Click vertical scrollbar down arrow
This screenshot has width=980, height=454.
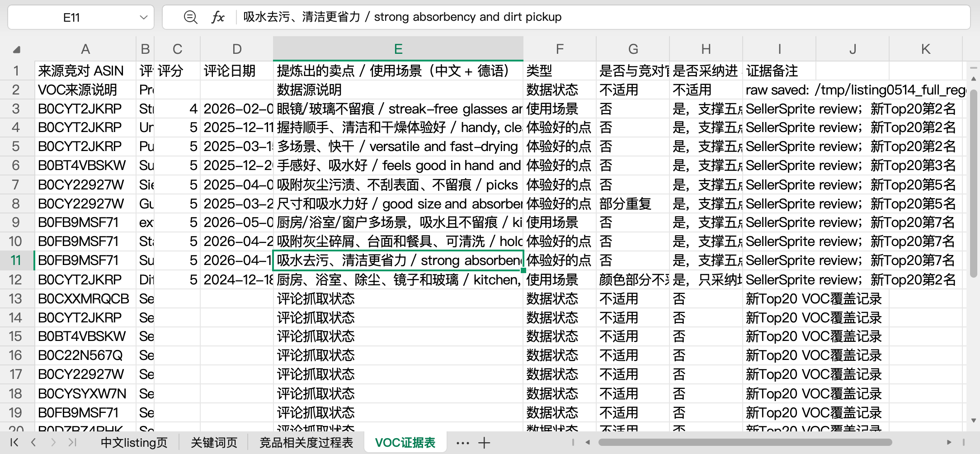(x=973, y=421)
